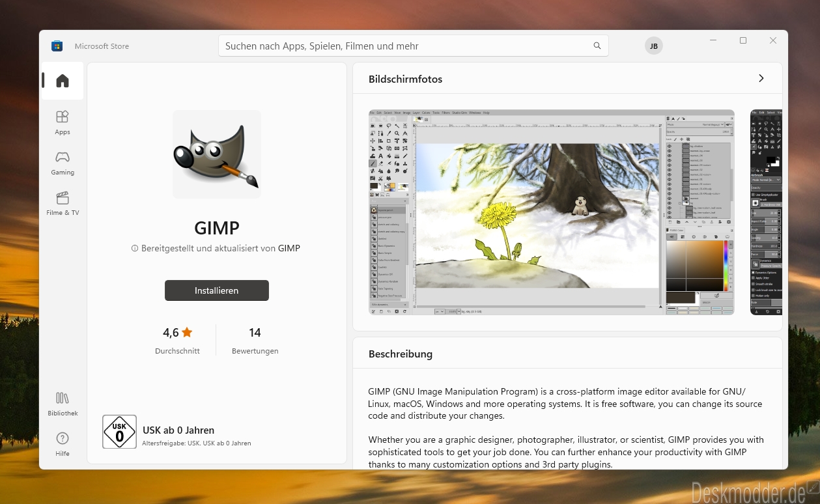Click the Bildschirmfotos heading
The width and height of the screenshot is (820, 504).
tap(405, 79)
